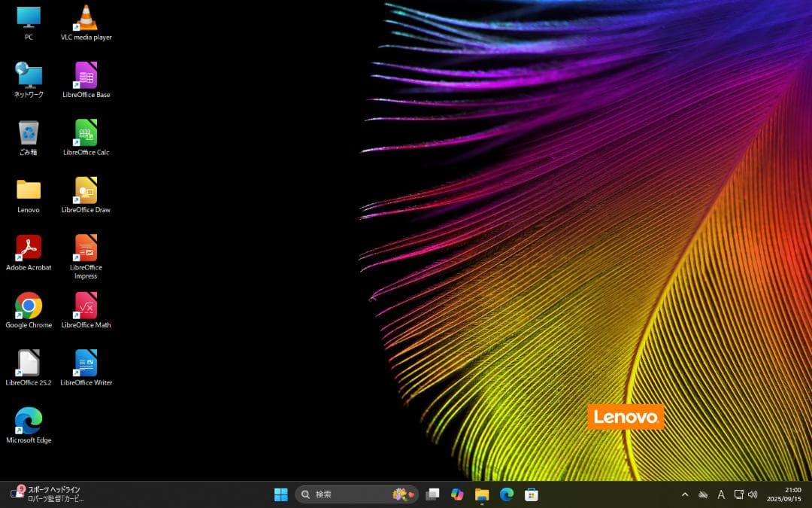Open Microsoft Store from the taskbar

point(531,494)
